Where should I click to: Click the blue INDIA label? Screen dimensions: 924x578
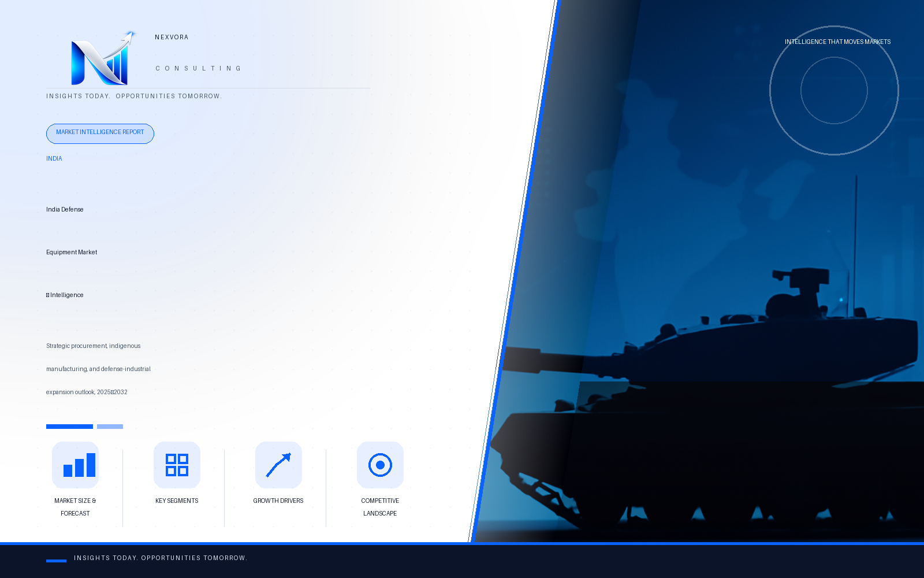54,158
